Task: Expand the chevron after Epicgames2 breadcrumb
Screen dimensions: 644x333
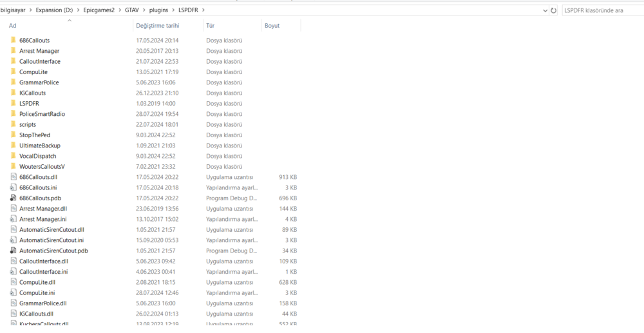Action: coord(120,10)
